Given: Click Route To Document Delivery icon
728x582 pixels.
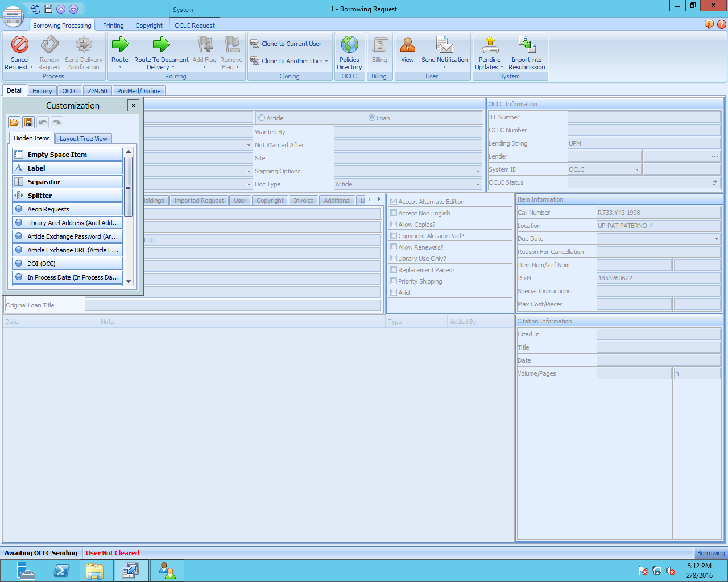Looking at the screenshot, I should click(161, 45).
